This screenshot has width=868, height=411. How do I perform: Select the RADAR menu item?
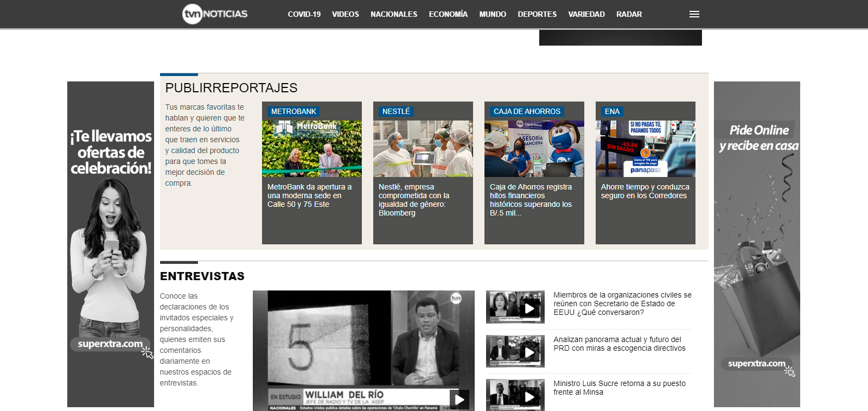click(629, 14)
